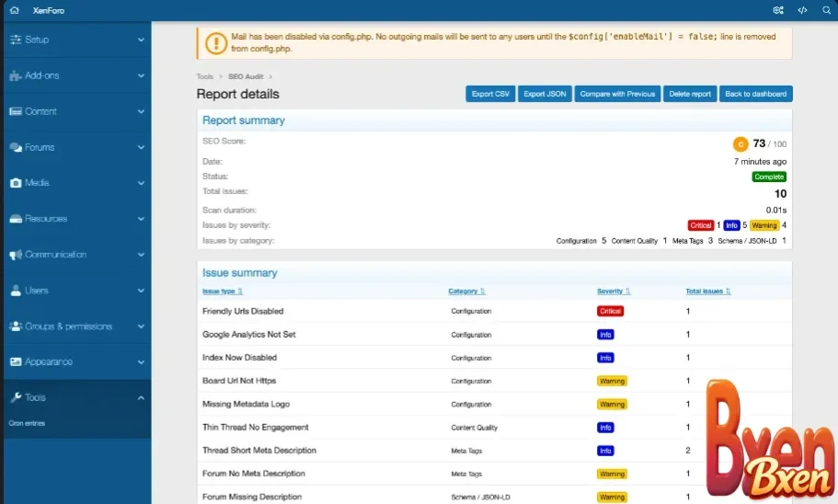
Task: Expand the Resources menu chevron
Action: (x=141, y=219)
